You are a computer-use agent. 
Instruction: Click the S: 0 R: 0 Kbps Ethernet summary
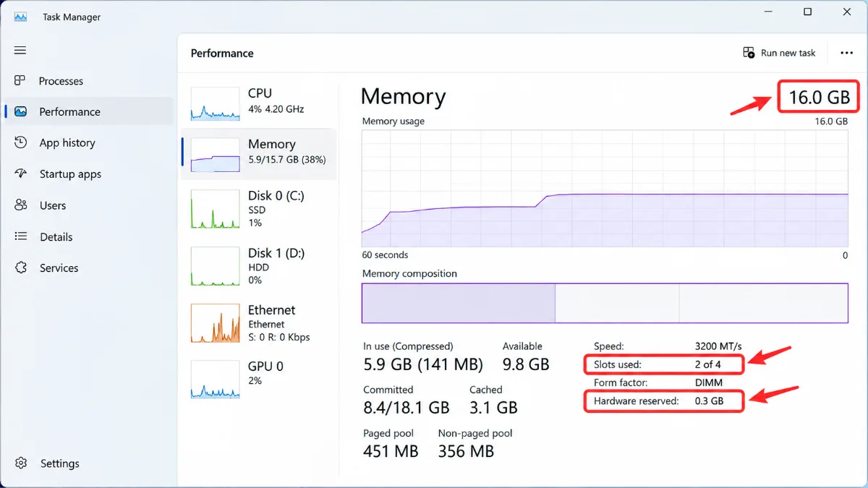click(279, 338)
